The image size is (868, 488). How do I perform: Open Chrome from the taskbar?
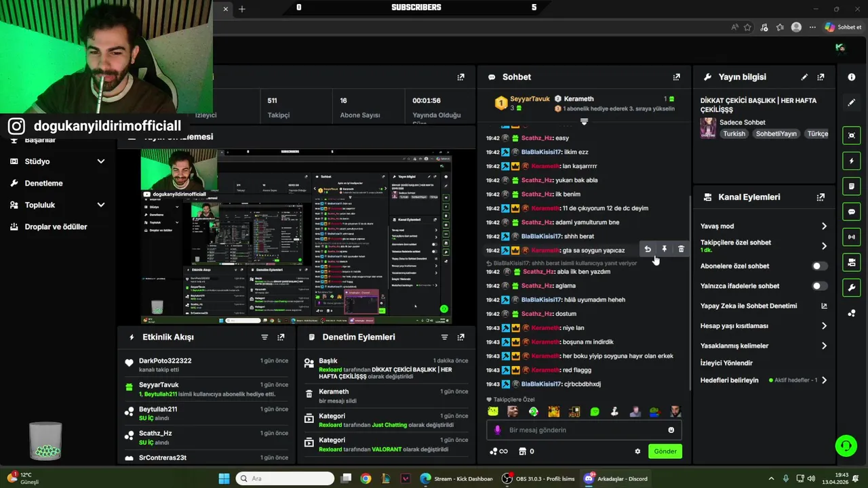click(x=366, y=479)
